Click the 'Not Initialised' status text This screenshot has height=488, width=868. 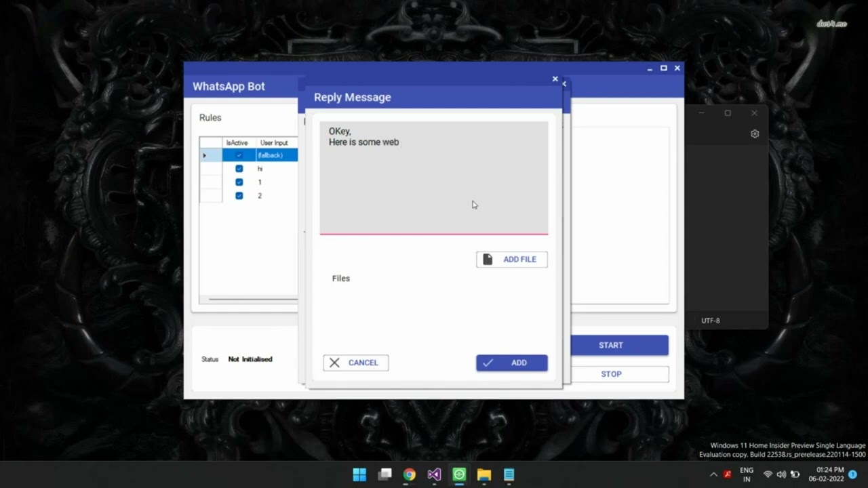pyautogui.click(x=250, y=359)
